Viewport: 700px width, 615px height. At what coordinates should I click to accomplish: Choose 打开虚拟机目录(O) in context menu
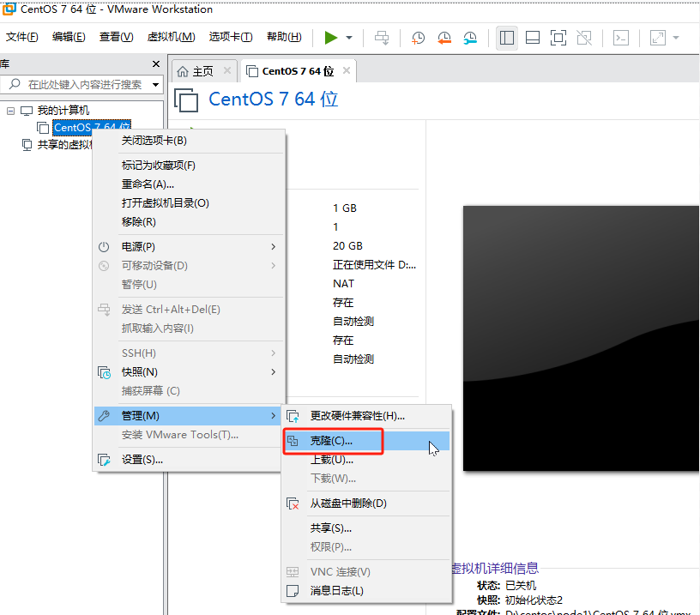tap(190, 203)
